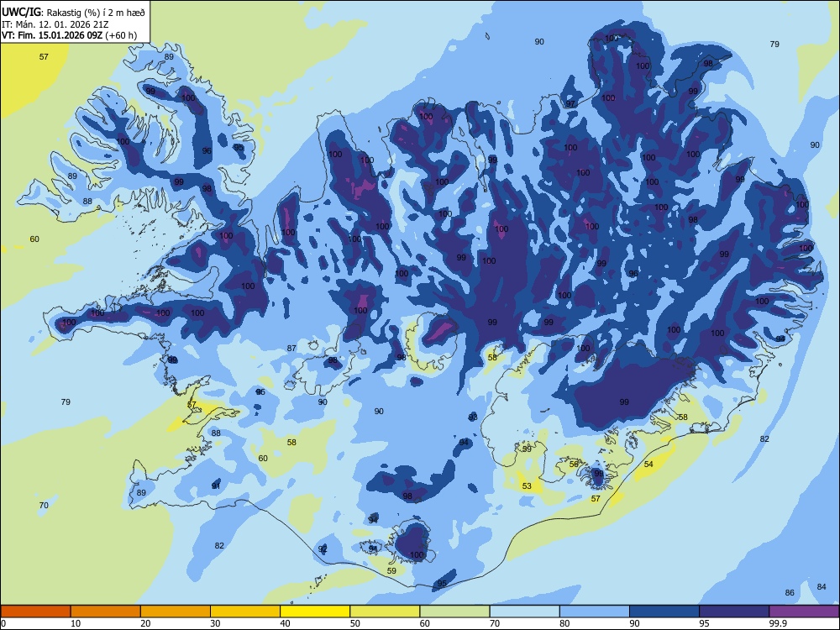Viewport: 840px width, 630px height.
Task: Click the map value '91' in the southwest
Action: pos(216,486)
